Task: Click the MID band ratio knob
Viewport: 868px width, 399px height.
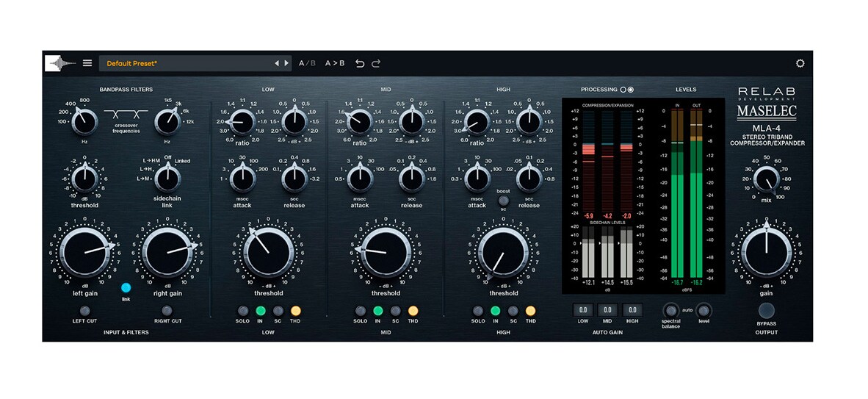Action: coord(360,121)
